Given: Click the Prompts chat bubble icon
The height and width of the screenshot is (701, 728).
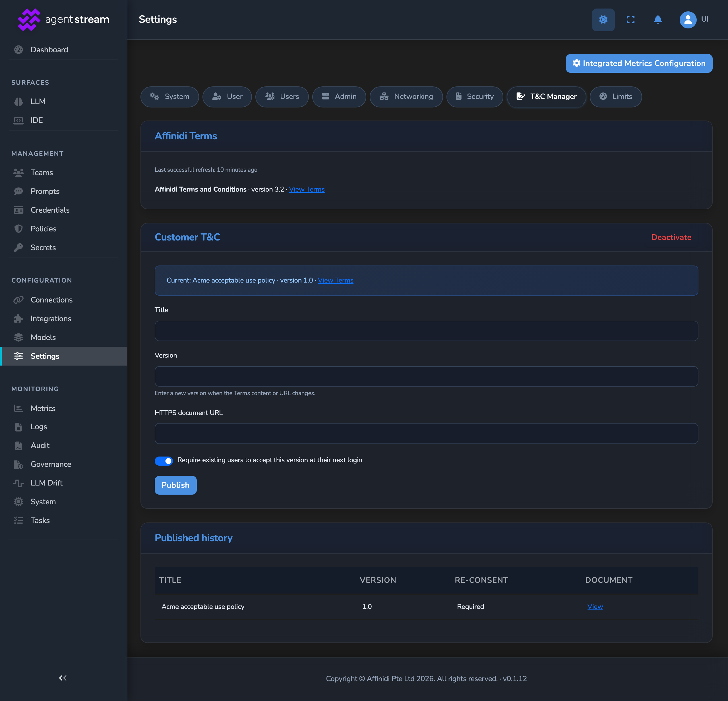Looking at the screenshot, I should [x=18, y=191].
